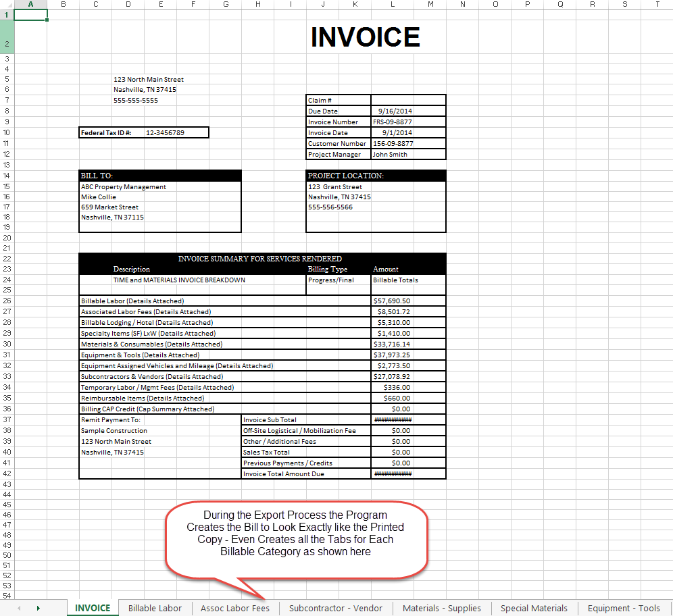Select the 'Nashville, TN 37415' cell in row 6
673x616 pixels.
pyautogui.click(x=145, y=90)
